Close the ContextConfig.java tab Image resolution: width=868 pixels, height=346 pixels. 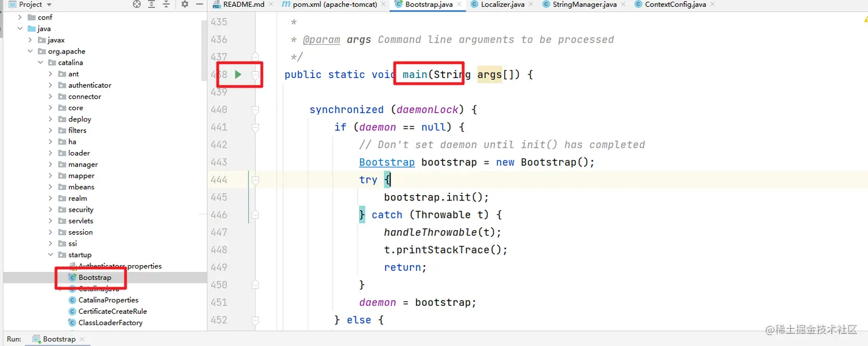pos(712,4)
